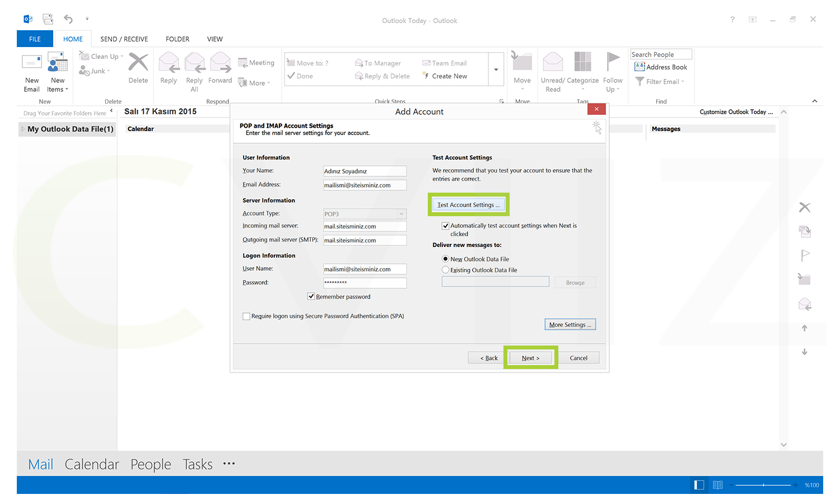Click the Search People box
Viewport: 840px width, 504px height.
(661, 54)
